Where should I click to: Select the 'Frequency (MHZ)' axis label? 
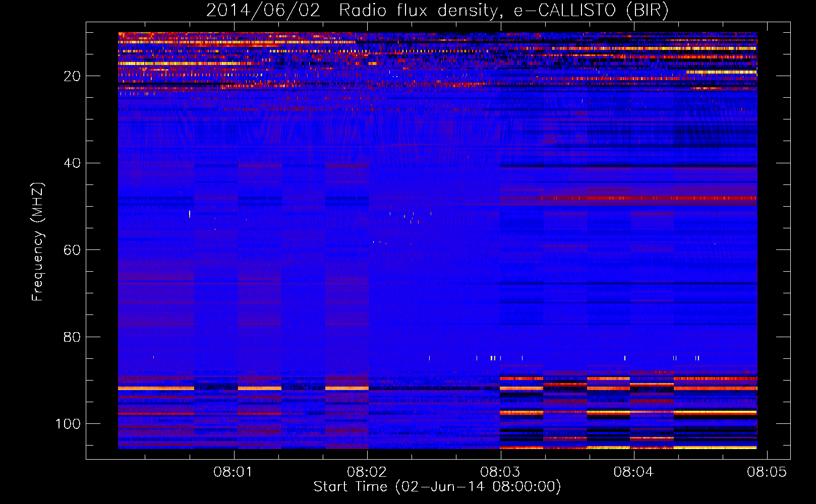(x=38, y=241)
